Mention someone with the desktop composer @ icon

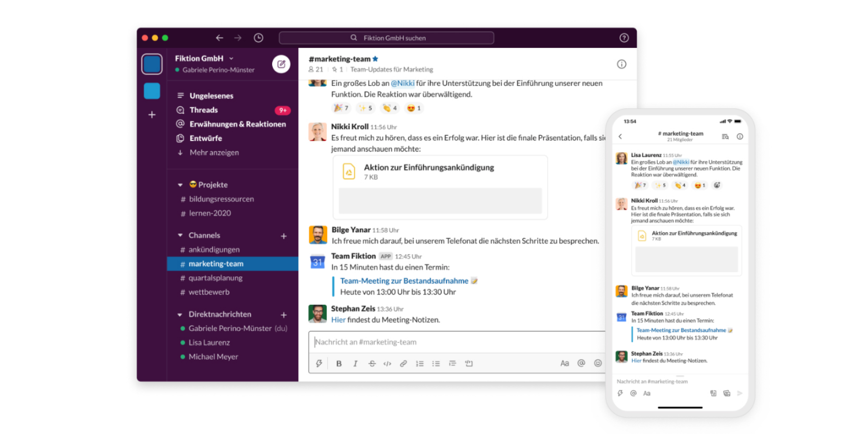point(581,363)
